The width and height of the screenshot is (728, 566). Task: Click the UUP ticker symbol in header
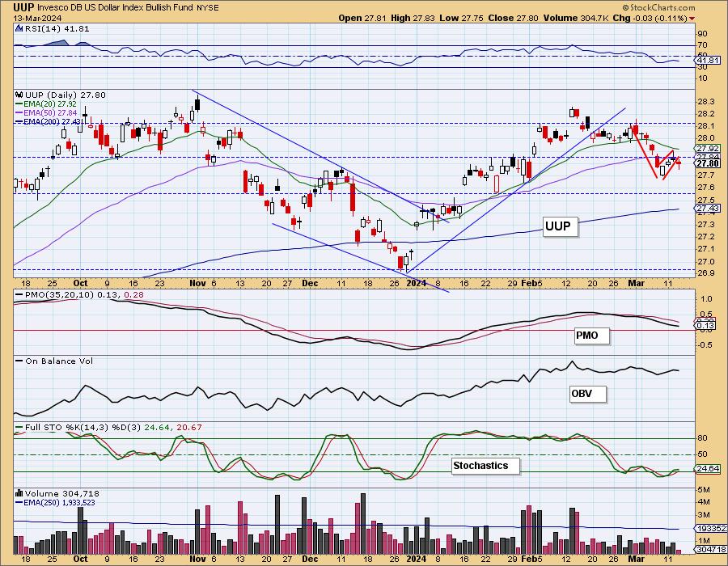pos(23,7)
